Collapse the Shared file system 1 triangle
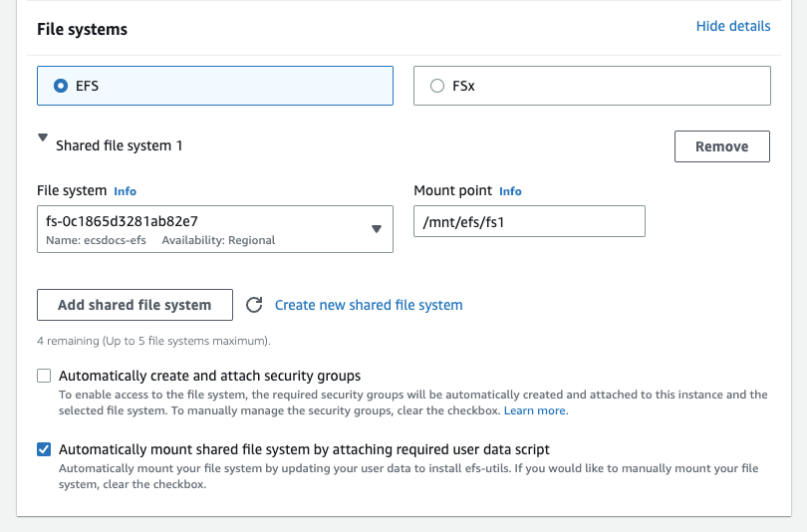 click(x=43, y=139)
